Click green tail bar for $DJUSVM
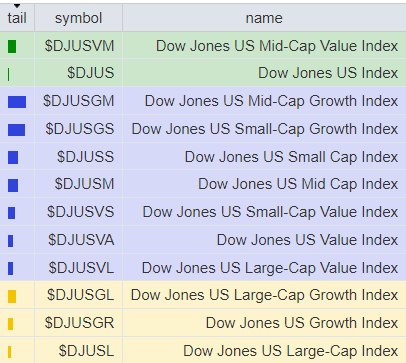 (x=12, y=46)
